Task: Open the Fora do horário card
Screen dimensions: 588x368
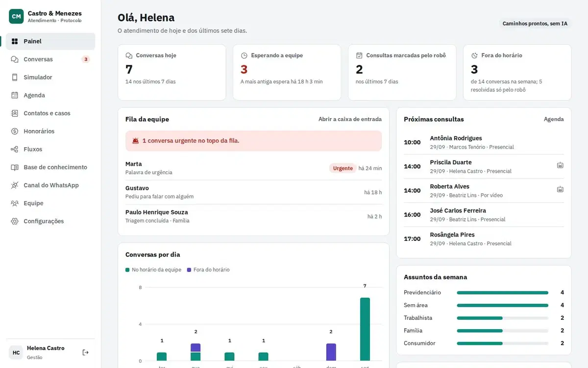Action: click(x=517, y=73)
